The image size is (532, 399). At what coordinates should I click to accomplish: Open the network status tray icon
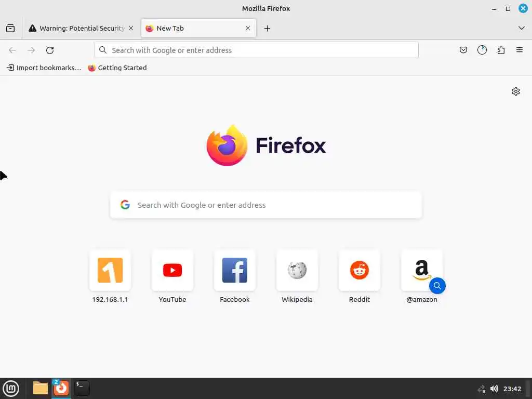(482, 389)
